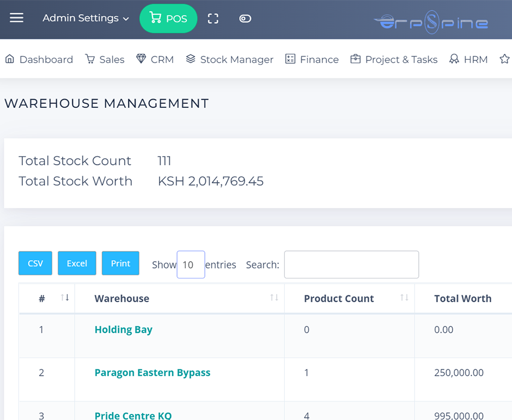Open the Finance menu
Screen dimensions: 512x420
[312, 59]
